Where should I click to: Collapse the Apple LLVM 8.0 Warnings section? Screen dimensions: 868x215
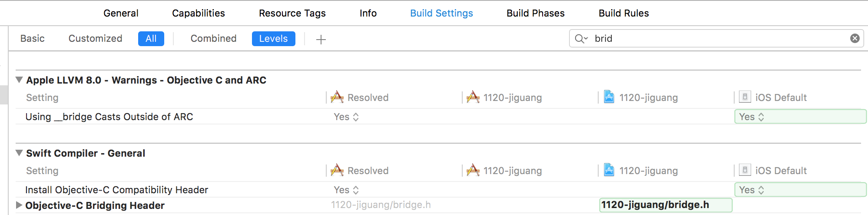pos(19,80)
